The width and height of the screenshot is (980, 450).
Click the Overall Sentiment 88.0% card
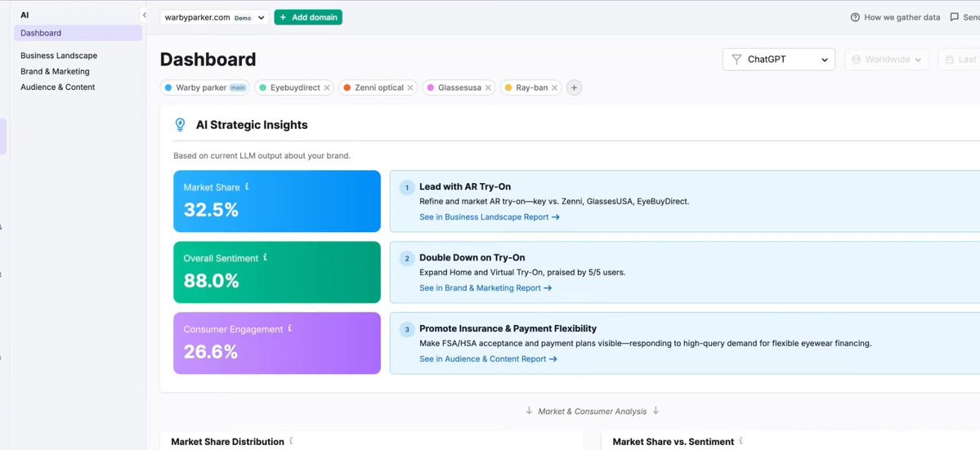pyautogui.click(x=277, y=272)
